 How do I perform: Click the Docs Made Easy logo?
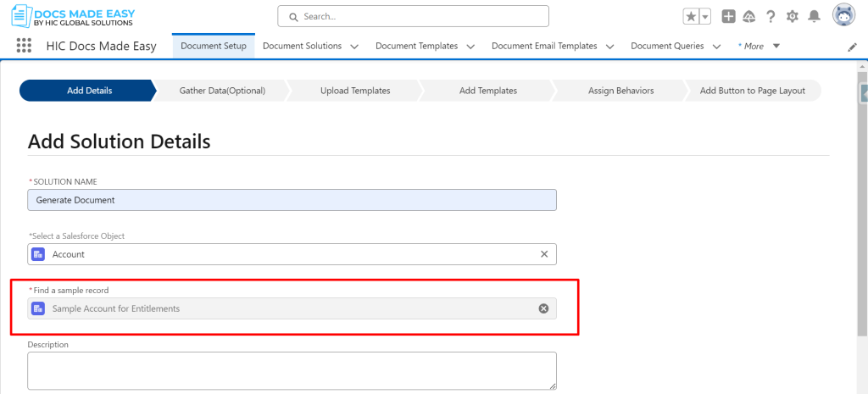click(73, 17)
